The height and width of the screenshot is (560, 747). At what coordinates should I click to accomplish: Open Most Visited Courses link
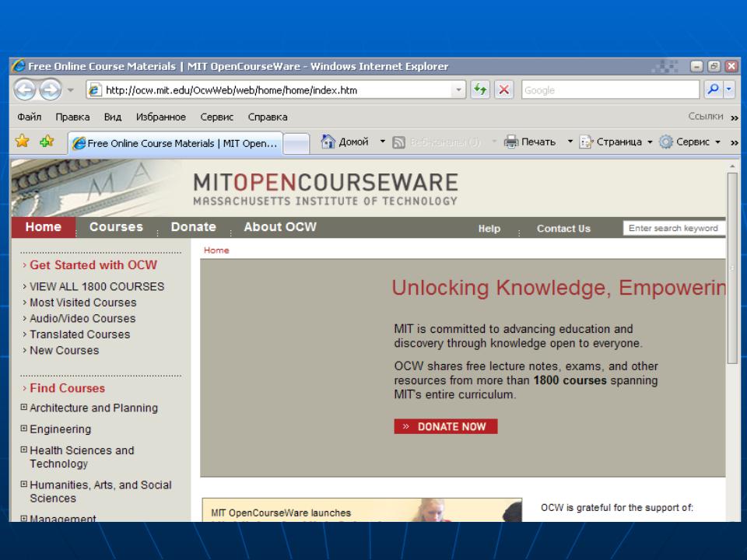(x=83, y=303)
